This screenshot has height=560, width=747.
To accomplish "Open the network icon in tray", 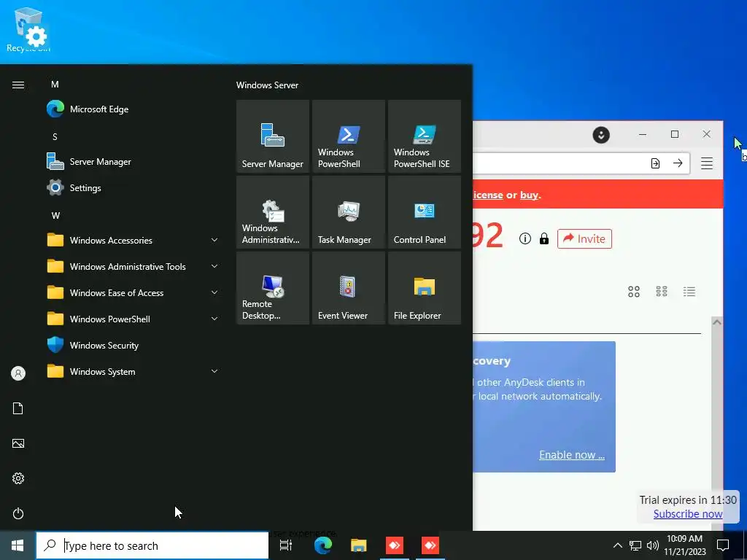I will coord(635,545).
